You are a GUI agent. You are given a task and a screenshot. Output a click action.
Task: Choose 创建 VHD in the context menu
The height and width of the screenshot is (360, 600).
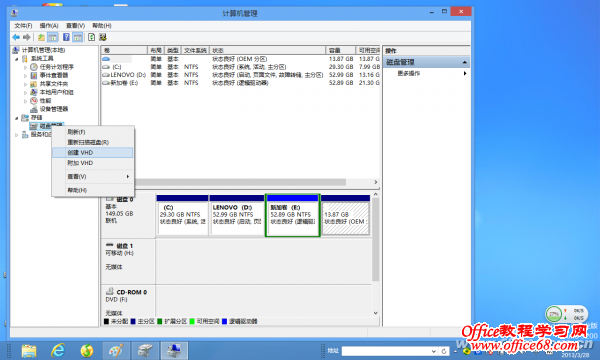click(x=93, y=152)
